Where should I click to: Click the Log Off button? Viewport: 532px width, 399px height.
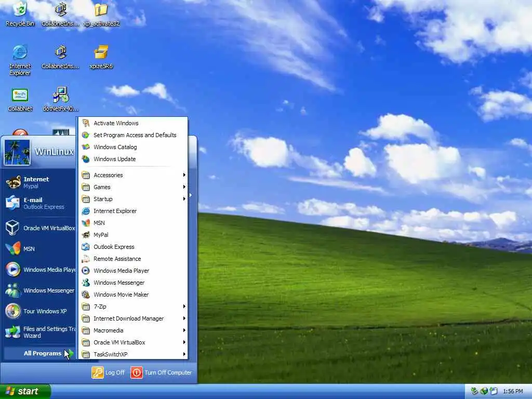(x=108, y=373)
